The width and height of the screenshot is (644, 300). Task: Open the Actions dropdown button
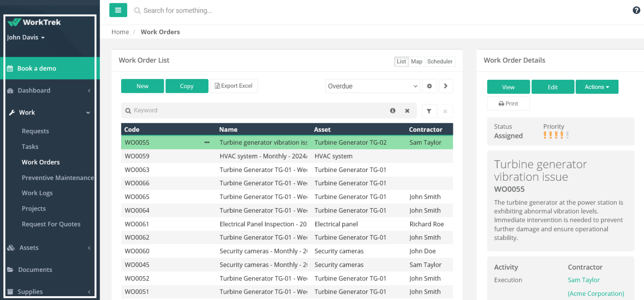click(x=597, y=87)
